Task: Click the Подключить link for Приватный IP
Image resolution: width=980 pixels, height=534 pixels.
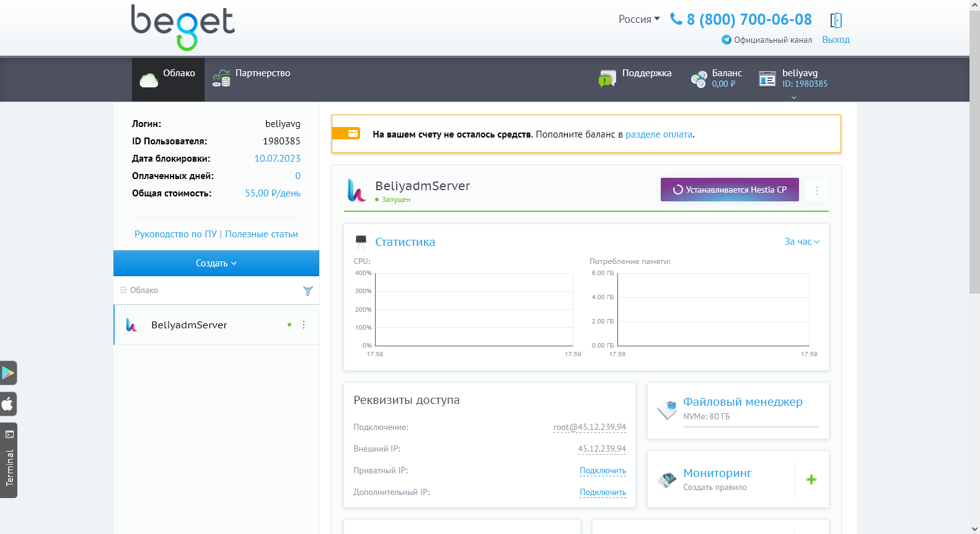Action: (603, 471)
